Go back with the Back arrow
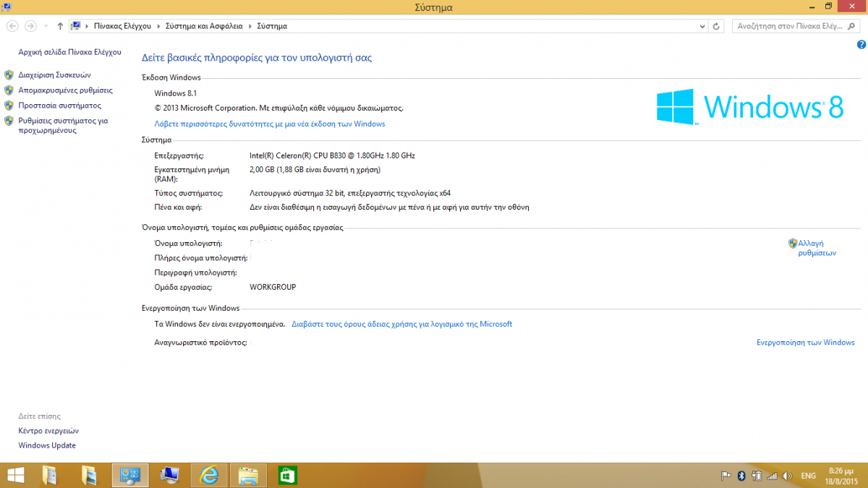 [x=12, y=26]
